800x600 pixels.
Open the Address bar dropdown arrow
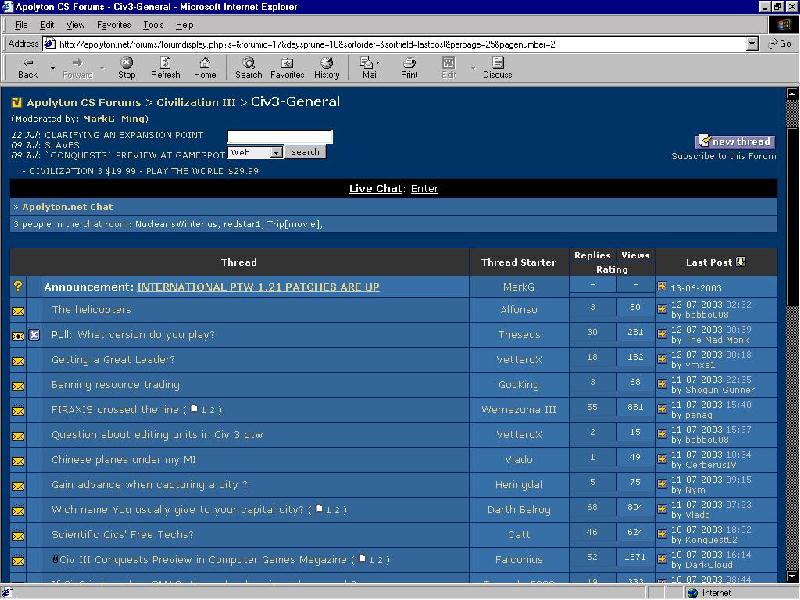coord(752,44)
